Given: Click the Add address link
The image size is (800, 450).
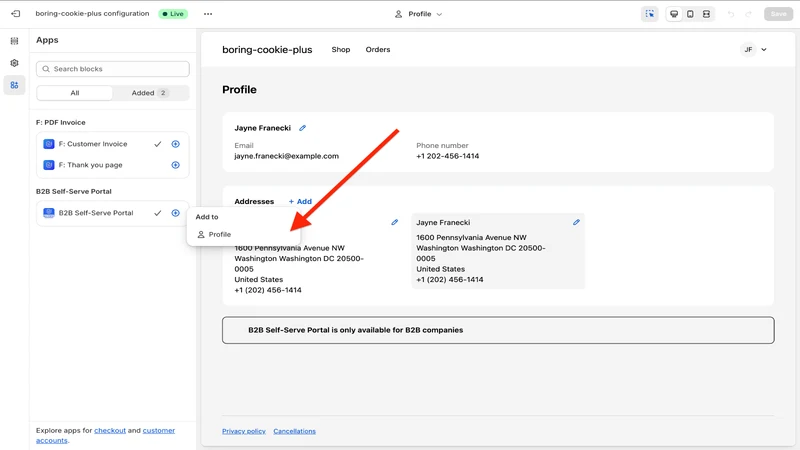Looking at the screenshot, I should point(300,202).
